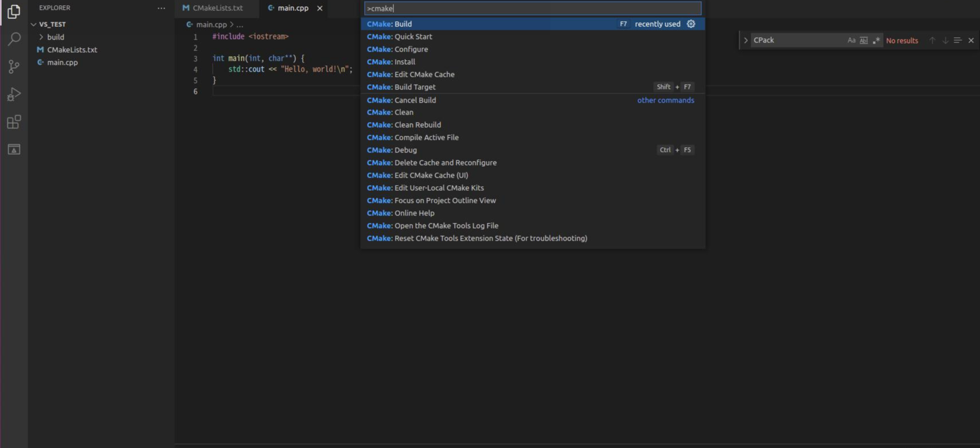Run CMake: Debug command
The height and width of the screenshot is (448, 980).
tap(533, 150)
